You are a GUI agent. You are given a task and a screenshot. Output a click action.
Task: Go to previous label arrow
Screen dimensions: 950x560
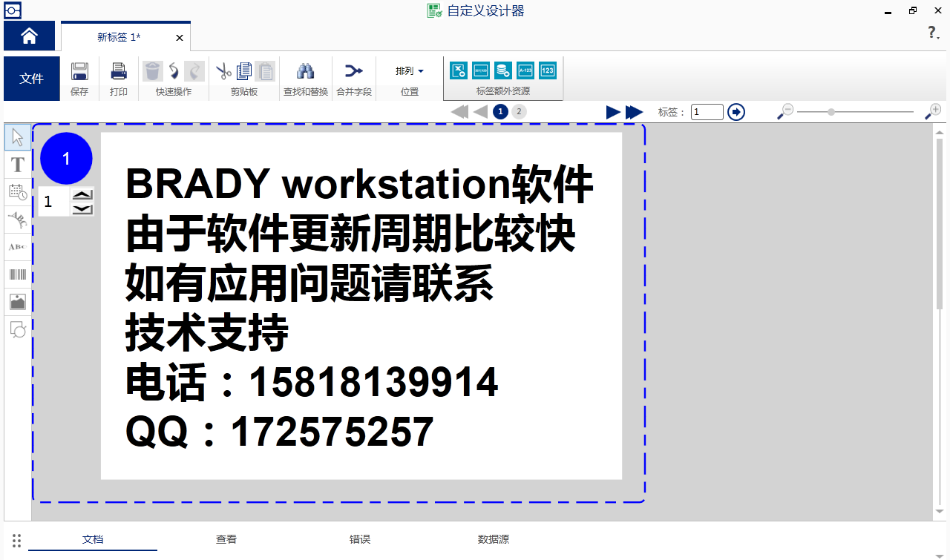tap(481, 112)
